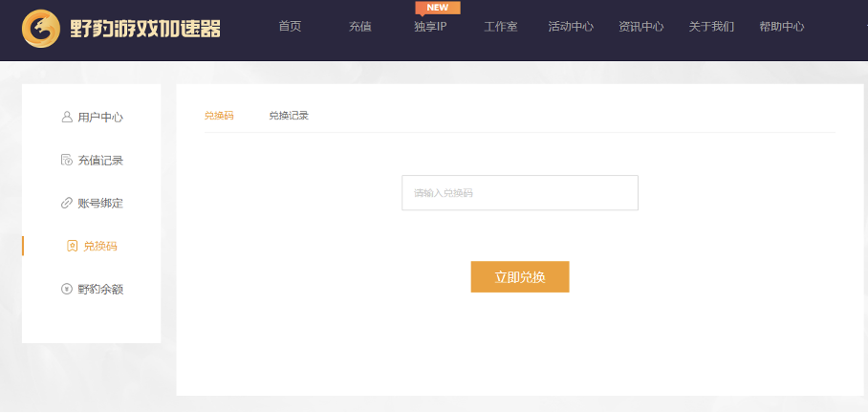Open 首页 in top navigation

290,26
